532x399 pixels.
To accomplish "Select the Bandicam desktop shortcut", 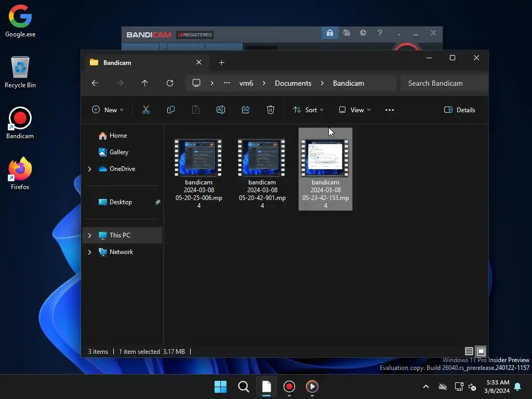I will (x=20, y=123).
